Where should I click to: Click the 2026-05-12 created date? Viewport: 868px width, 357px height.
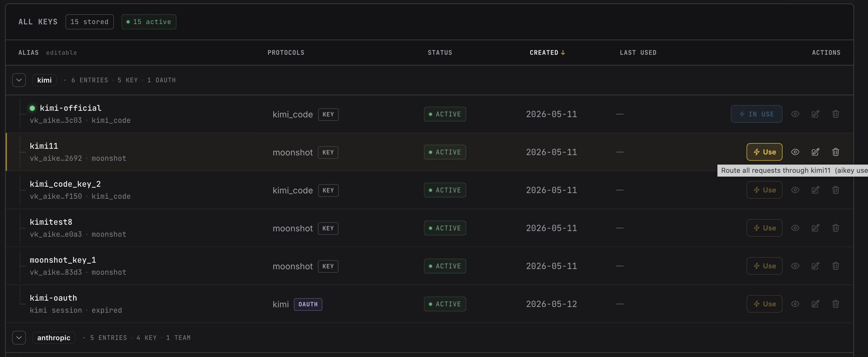[x=552, y=304]
